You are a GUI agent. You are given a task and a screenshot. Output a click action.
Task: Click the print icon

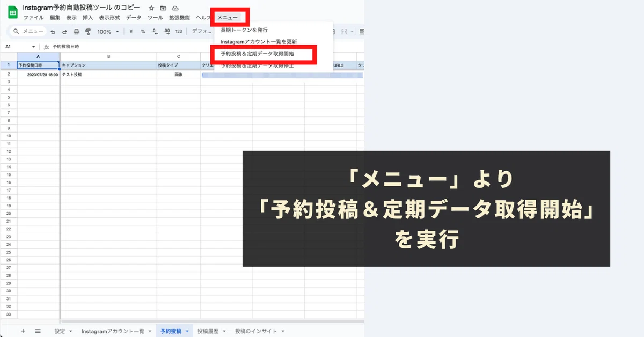(76, 32)
